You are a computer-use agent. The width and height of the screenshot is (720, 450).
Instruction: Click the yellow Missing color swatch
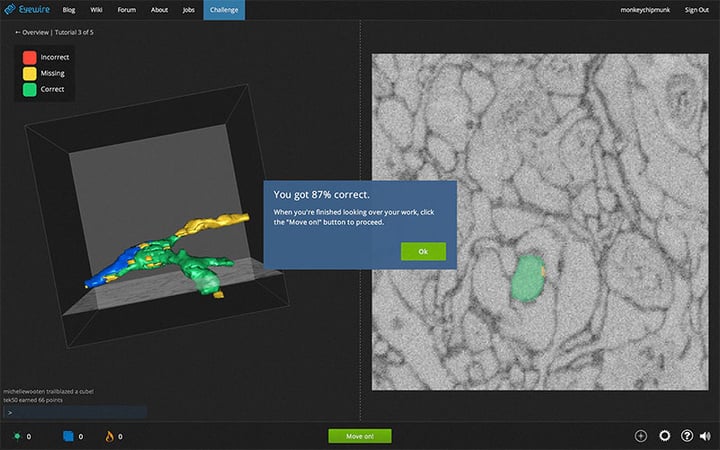29,73
